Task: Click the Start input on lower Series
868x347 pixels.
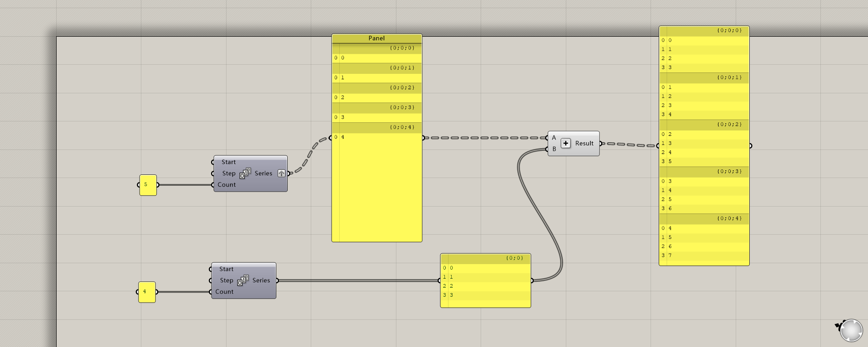Action: click(226, 269)
